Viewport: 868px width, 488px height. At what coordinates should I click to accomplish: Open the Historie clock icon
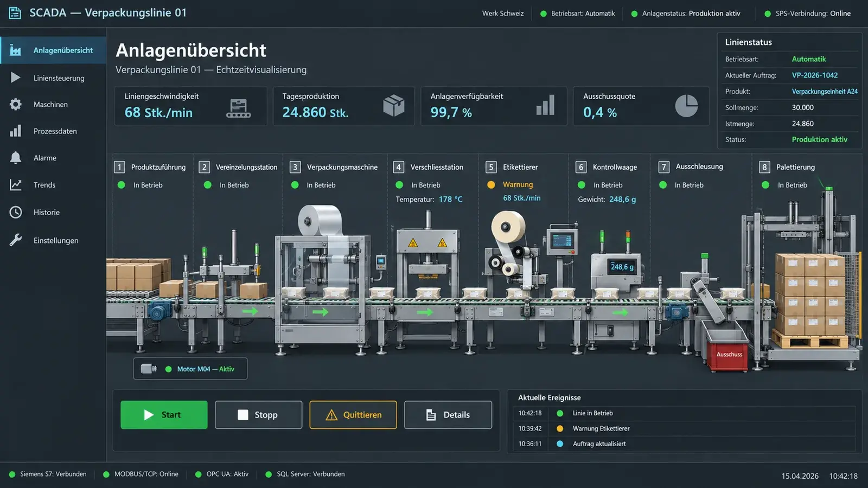[16, 212]
